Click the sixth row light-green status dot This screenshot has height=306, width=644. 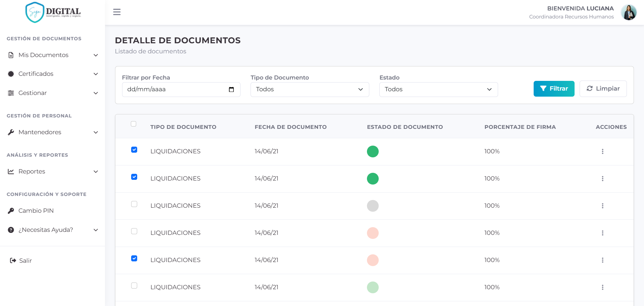pos(373,287)
